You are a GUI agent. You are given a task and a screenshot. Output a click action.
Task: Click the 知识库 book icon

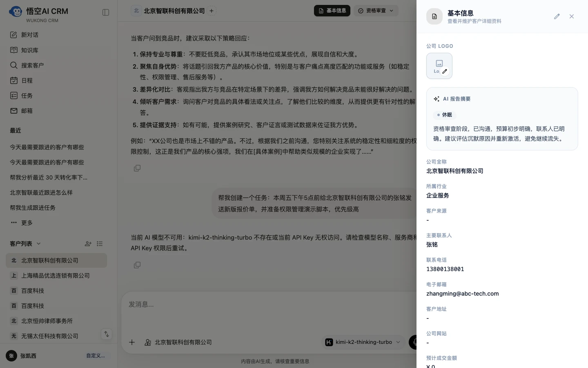pyautogui.click(x=14, y=50)
